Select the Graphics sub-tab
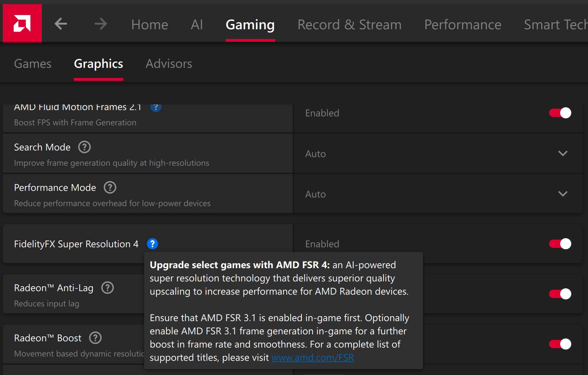The image size is (588, 375). point(99,64)
